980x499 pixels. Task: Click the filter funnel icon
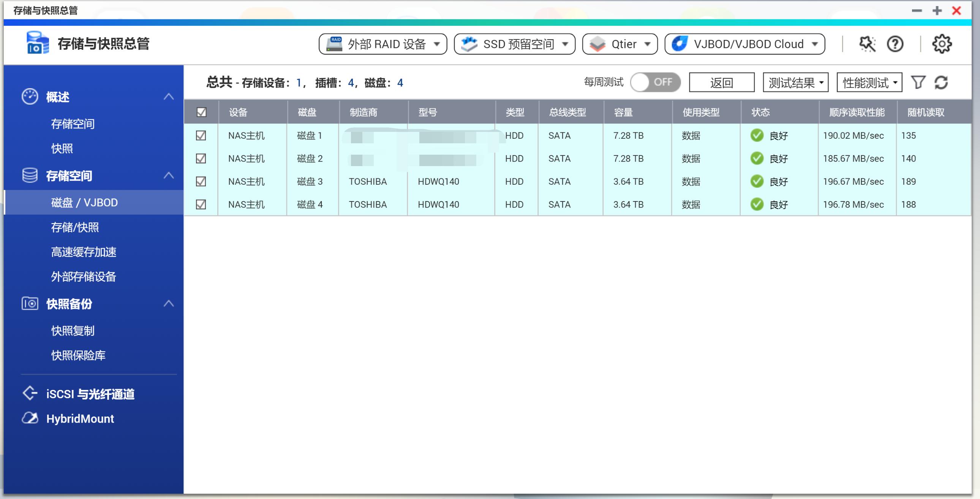(919, 81)
